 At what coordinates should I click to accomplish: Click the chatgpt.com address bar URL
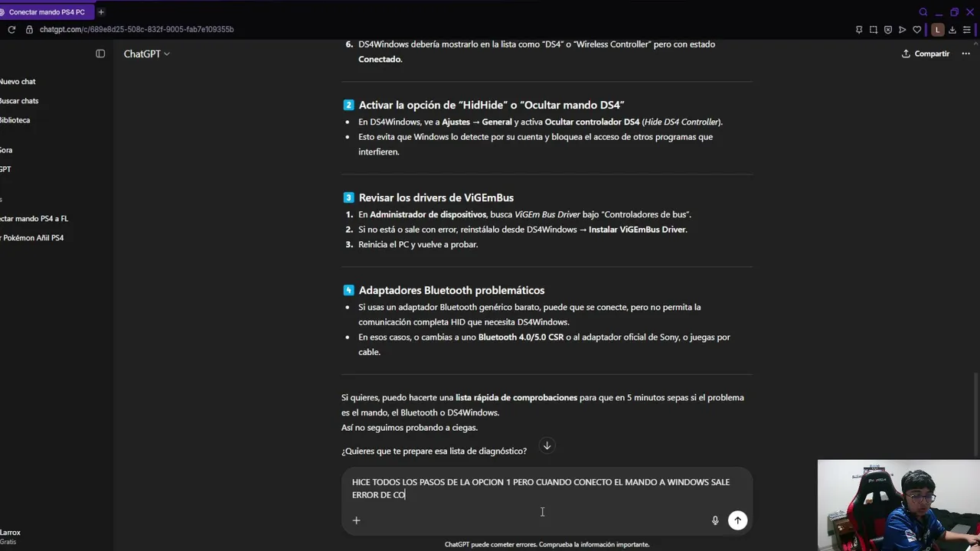136,30
